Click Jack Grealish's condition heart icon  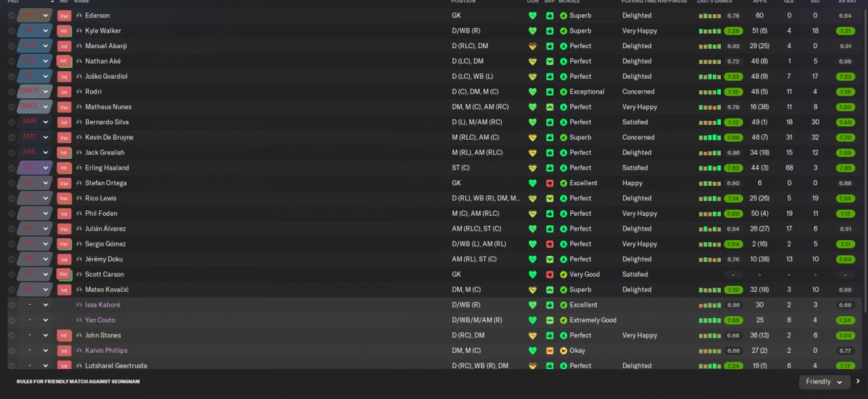pos(532,153)
